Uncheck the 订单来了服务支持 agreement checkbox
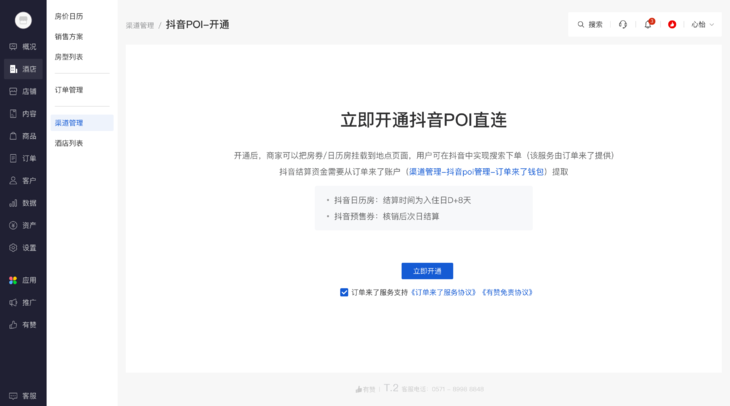The height and width of the screenshot is (406, 730). coord(344,292)
